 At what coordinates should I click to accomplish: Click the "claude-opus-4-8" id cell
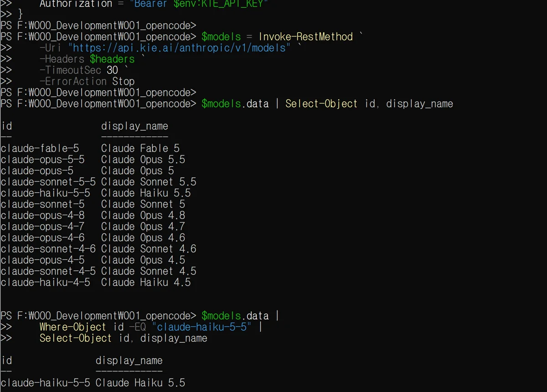pos(42,216)
